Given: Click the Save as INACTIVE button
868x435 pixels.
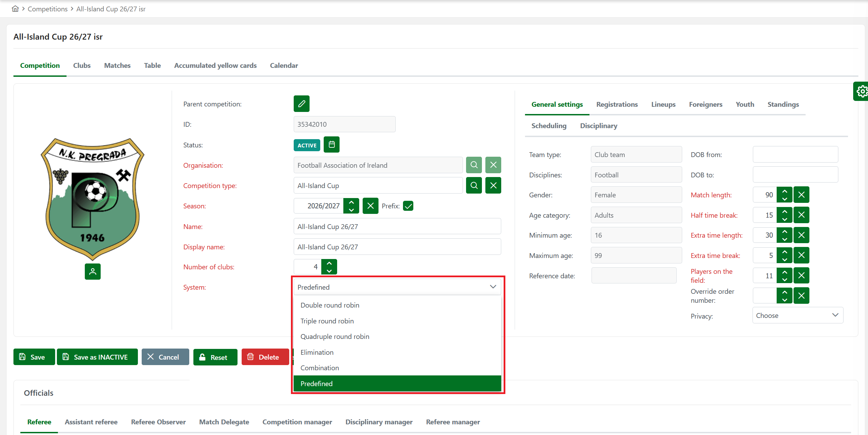Looking at the screenshot, I should coord(97,357).
